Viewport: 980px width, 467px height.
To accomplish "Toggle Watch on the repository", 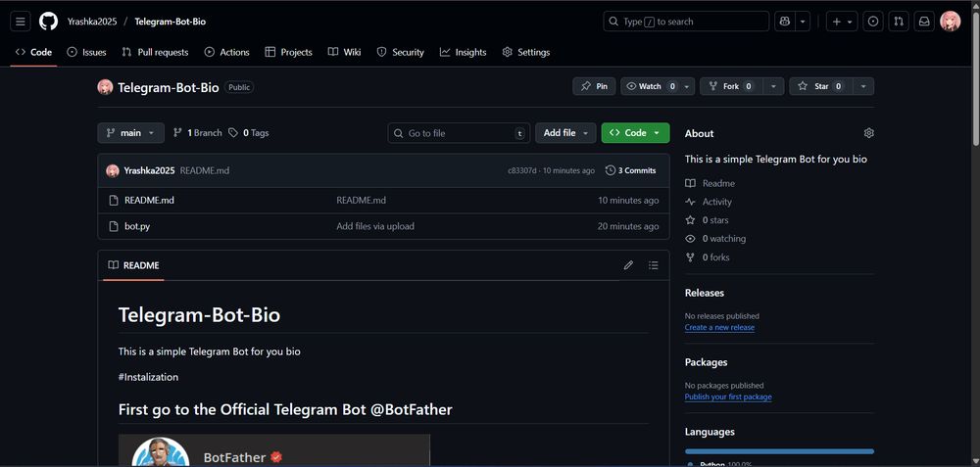I will coord(650,86).
